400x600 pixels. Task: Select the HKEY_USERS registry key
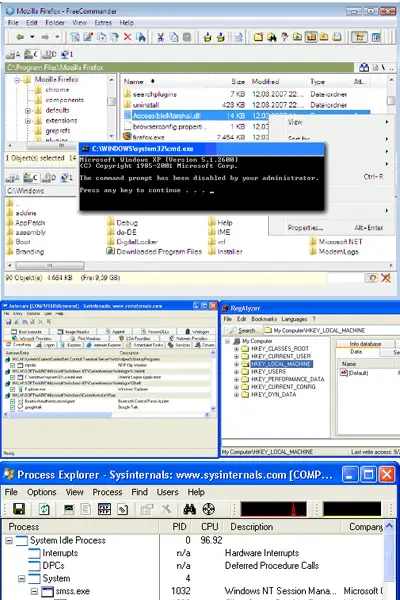pos(268,372)
